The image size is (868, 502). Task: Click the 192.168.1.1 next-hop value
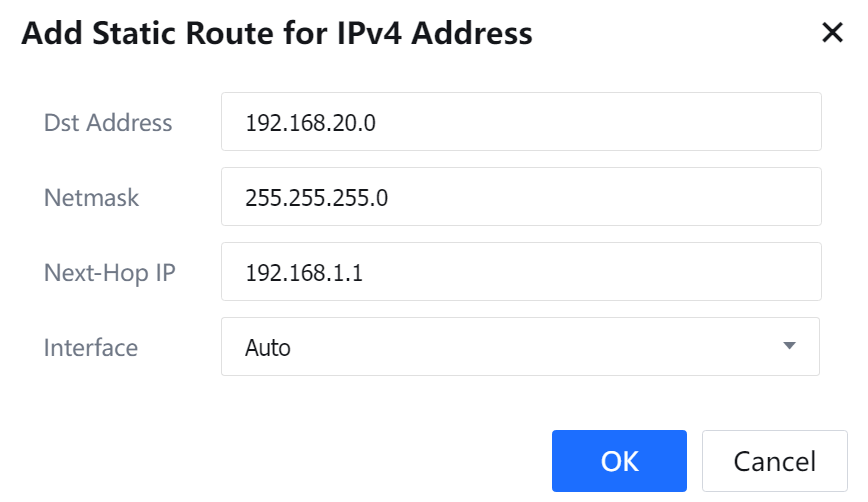(304, 273)
